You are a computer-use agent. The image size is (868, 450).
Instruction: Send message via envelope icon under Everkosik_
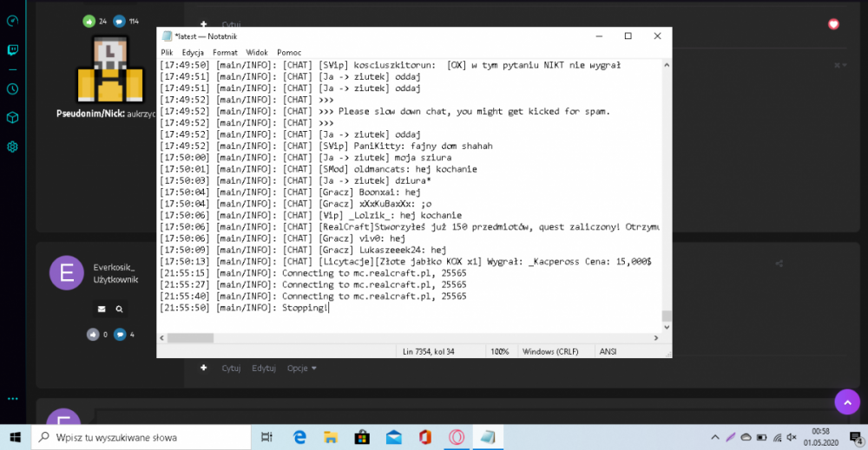(102, 309)
